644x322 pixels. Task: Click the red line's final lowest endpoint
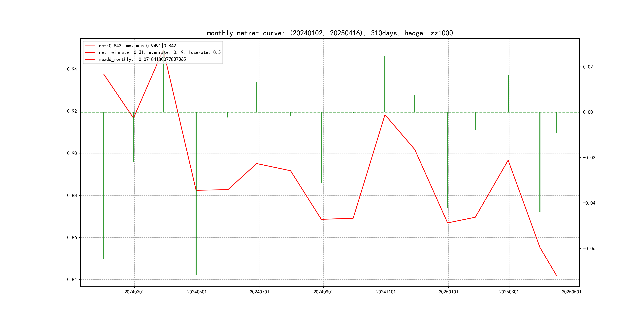556,275
